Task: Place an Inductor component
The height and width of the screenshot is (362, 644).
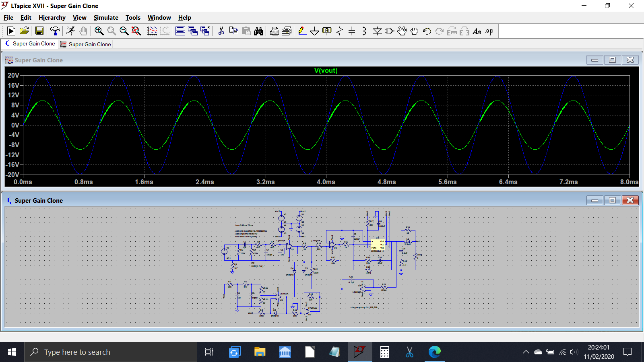Action: (x=364, y=31)
